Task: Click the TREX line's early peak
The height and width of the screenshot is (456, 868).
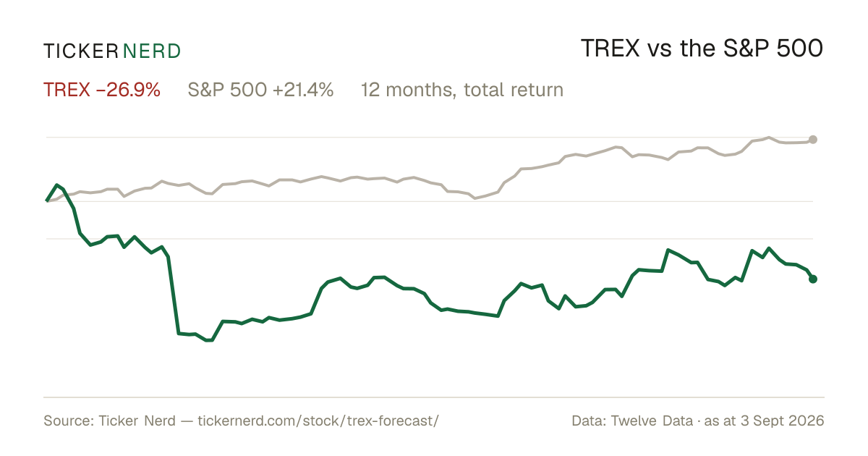Action: click(x=57, y=185)
